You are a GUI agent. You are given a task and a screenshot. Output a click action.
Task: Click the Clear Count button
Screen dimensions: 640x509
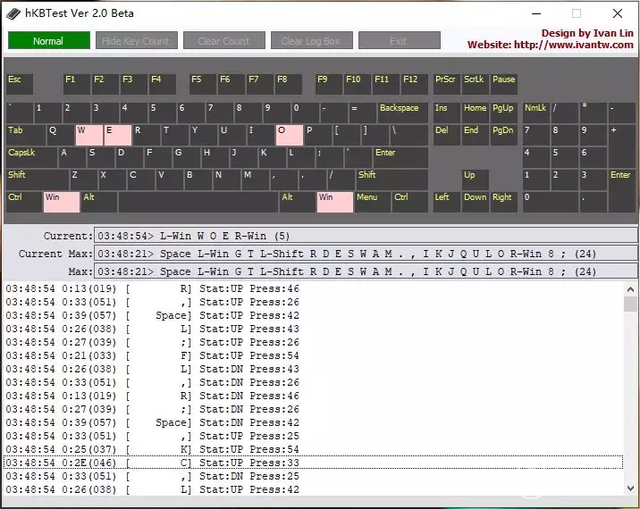[224, 40]
